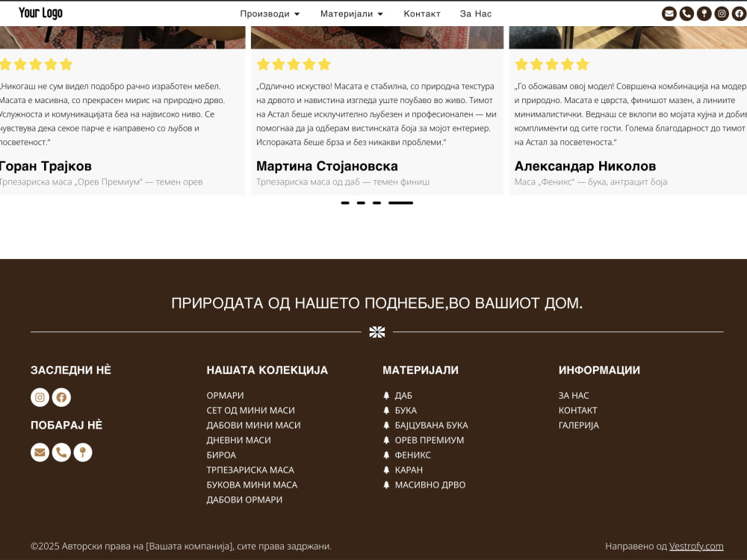Screen dimensions: 747x560
Task: Click the footer location pin under ПОБАРАЈ НÈ
Action: pos(83,452)
